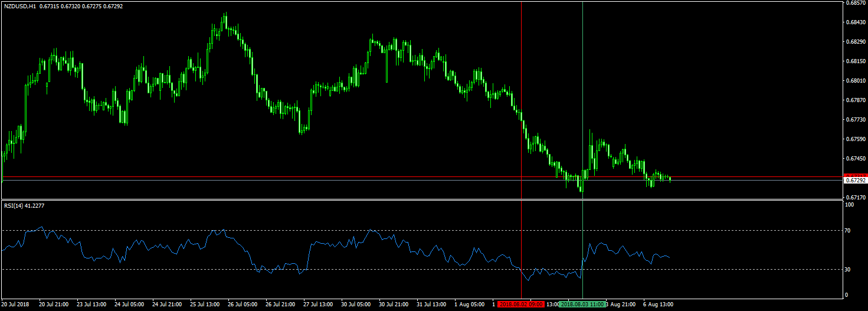Click the RSI 0 scale label
Image resolution: width=868 pixels, height=311 pixels.
[x=847, y=294]
